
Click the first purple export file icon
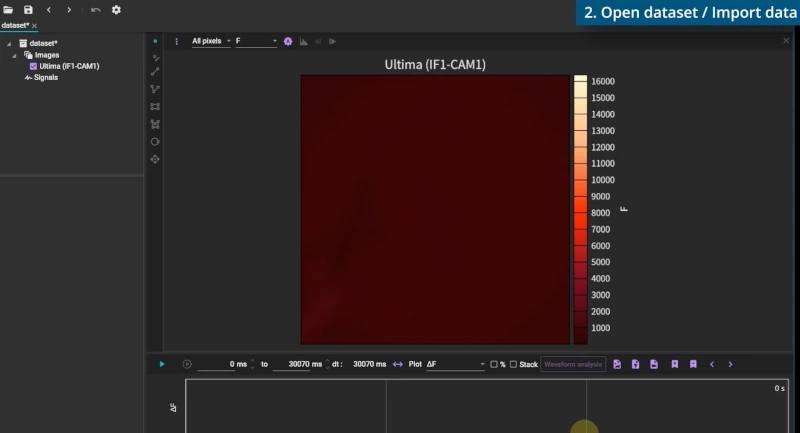click(x=617, y=364)
